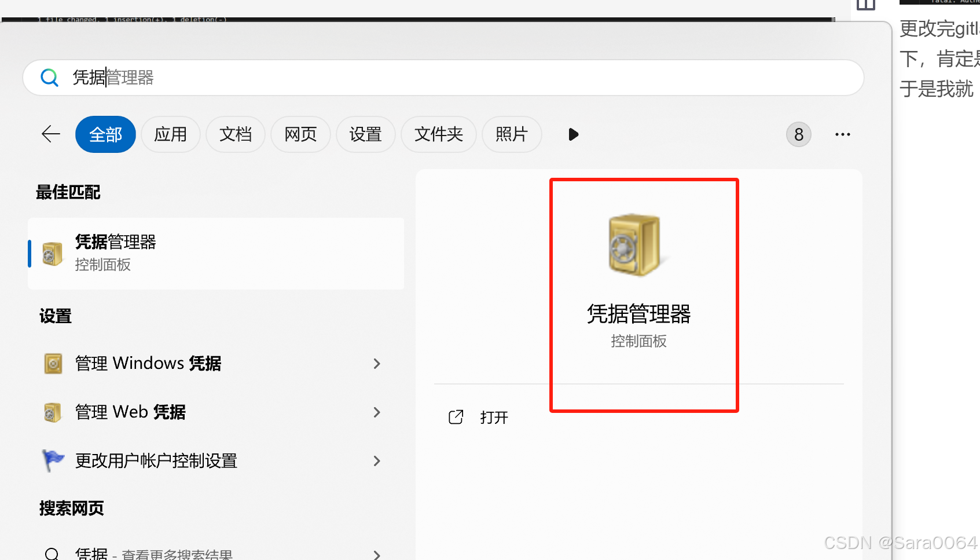Open 更改用户帐户控制设置

pyautogui.click(x=216, y=461)
